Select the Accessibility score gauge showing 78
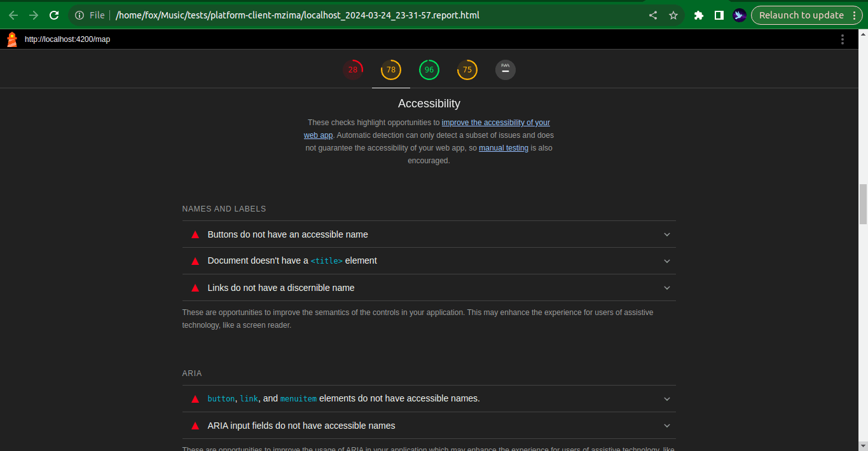Image resolution: width=868 pixels, height=451 pixels. coord(391,70)
